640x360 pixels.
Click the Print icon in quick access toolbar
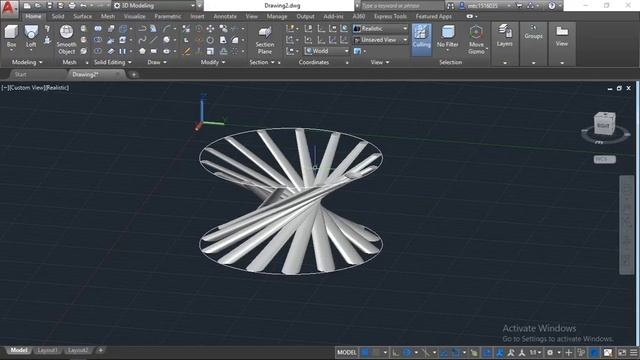72,6
